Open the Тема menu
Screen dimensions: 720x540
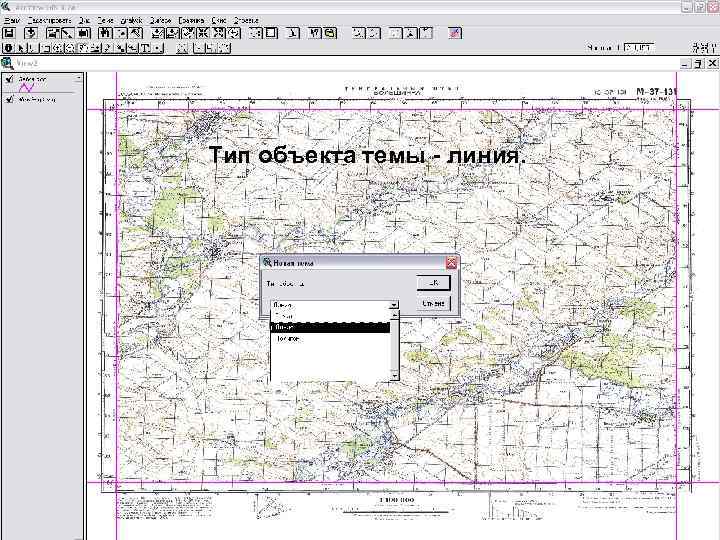point(105,20)
